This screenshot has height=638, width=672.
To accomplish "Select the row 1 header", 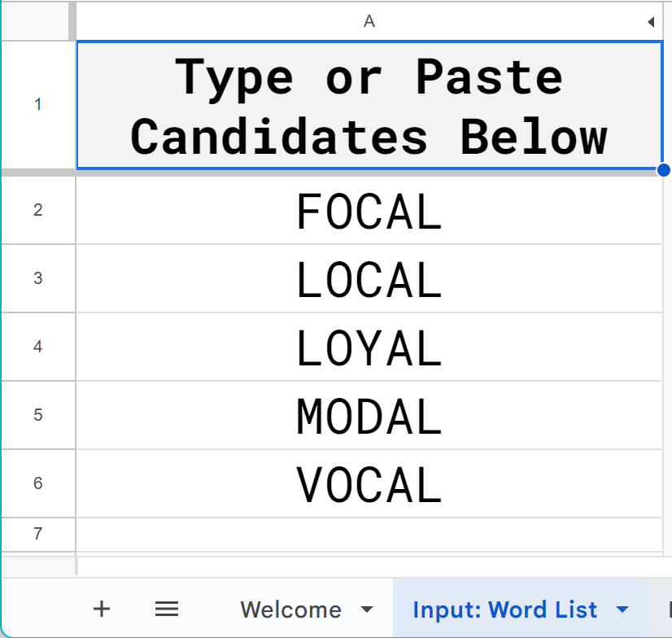I will (37, 104).
